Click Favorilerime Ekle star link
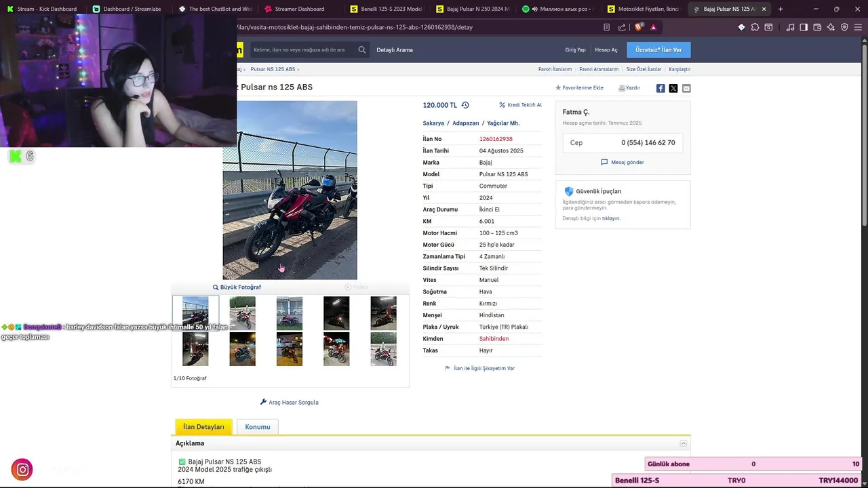This screenshot has height=488, width=868. pyautogui.click(x=579, y=88)
